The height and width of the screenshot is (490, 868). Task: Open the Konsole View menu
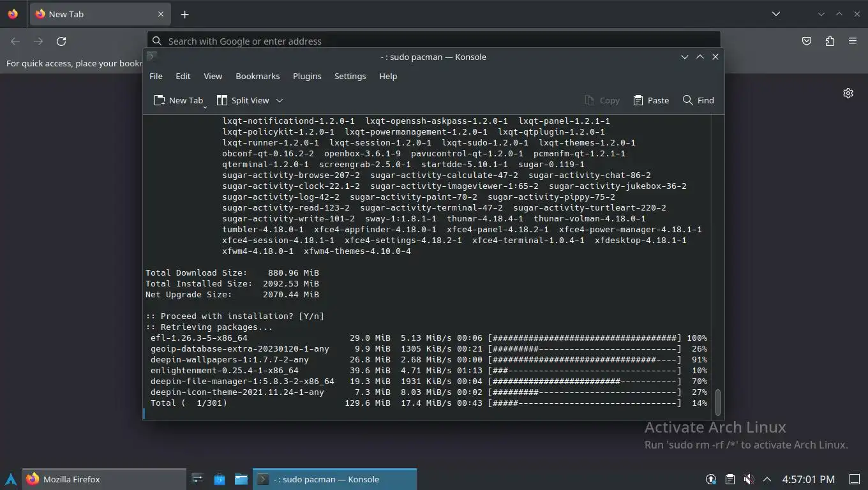[x=213, y=76]
